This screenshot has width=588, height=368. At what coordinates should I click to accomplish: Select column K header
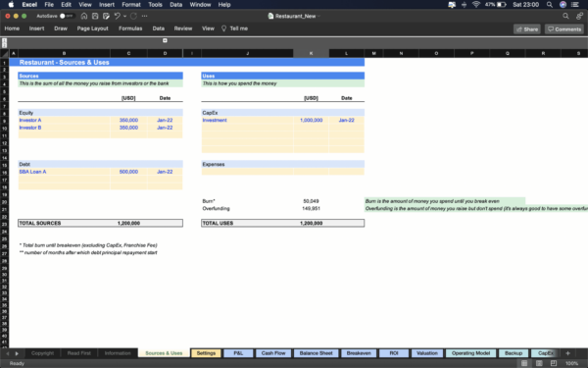coord(311,53)
